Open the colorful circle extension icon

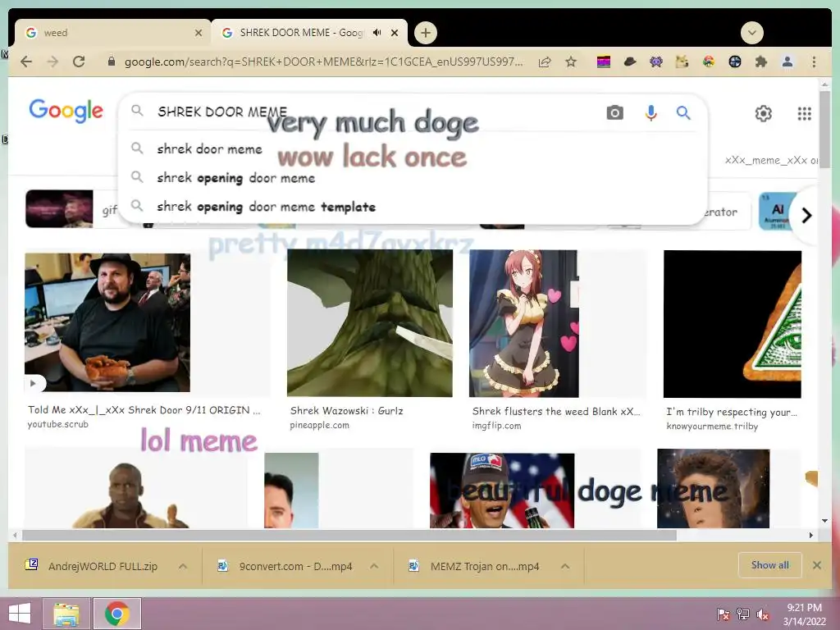pos(709,62)
